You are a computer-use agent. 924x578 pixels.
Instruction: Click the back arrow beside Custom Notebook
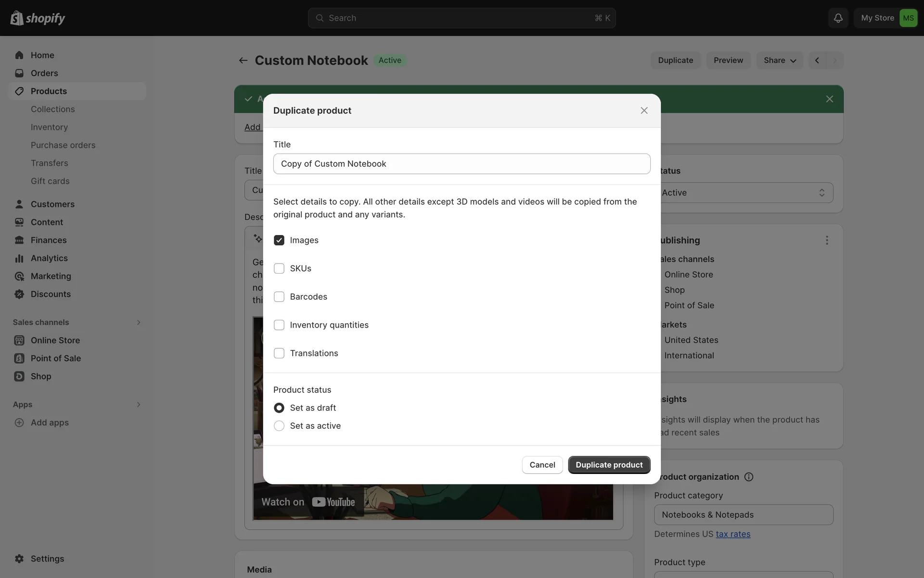coord(243,60)
